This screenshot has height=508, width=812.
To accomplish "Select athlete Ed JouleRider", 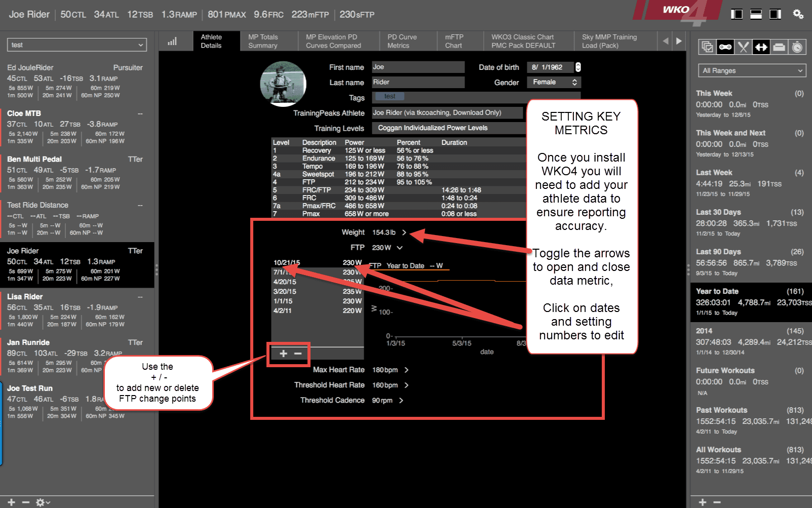I will tap(77, 82).
